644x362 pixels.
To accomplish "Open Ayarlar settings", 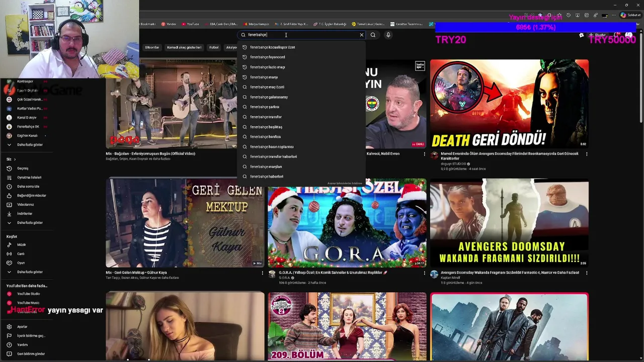I will click(22, 327).
